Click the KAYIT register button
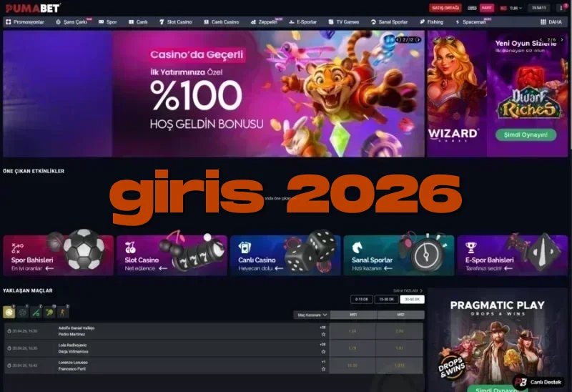572x392 pixels. [487, 8]
